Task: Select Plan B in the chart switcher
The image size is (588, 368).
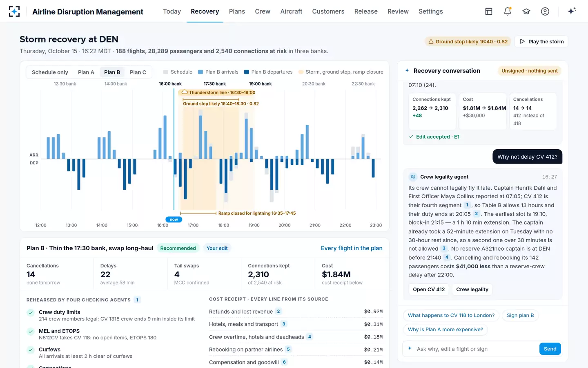Action: pyautogui.click(x=112, y=72)
